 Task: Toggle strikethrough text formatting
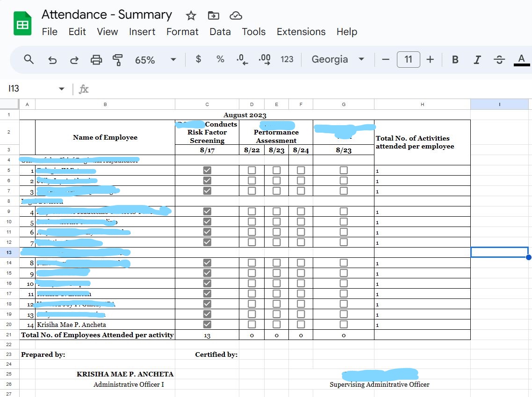499,60
